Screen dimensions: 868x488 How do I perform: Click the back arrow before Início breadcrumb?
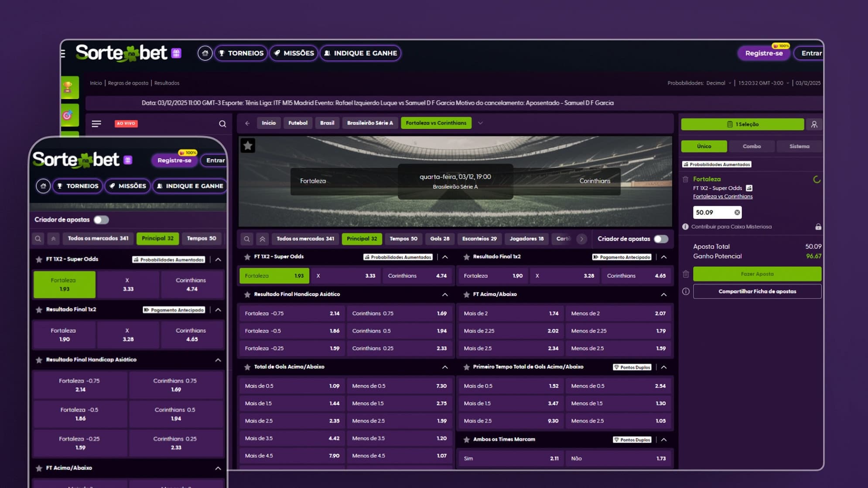click(x=247, y=123)
